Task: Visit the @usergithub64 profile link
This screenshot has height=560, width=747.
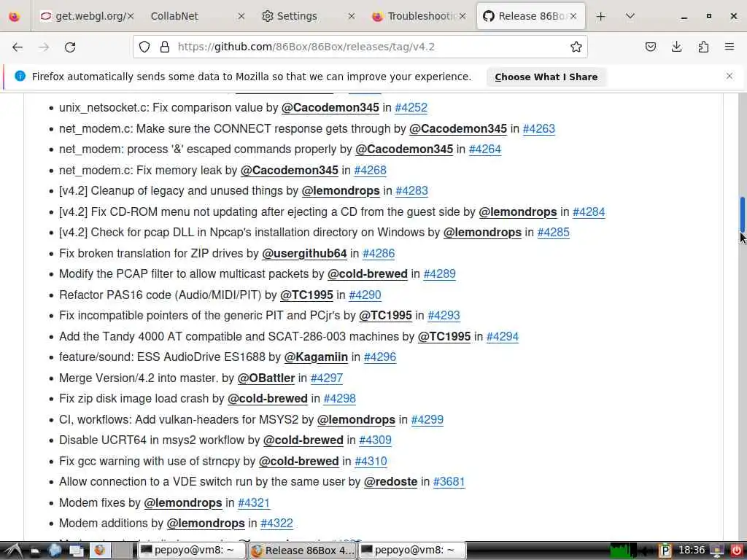Action: [304, 253]
